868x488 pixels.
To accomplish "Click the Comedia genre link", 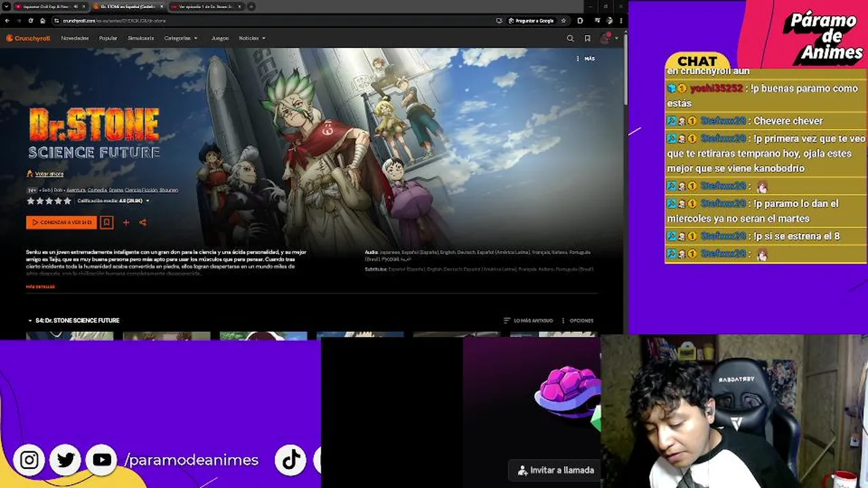I will click(x=97, y=190).
